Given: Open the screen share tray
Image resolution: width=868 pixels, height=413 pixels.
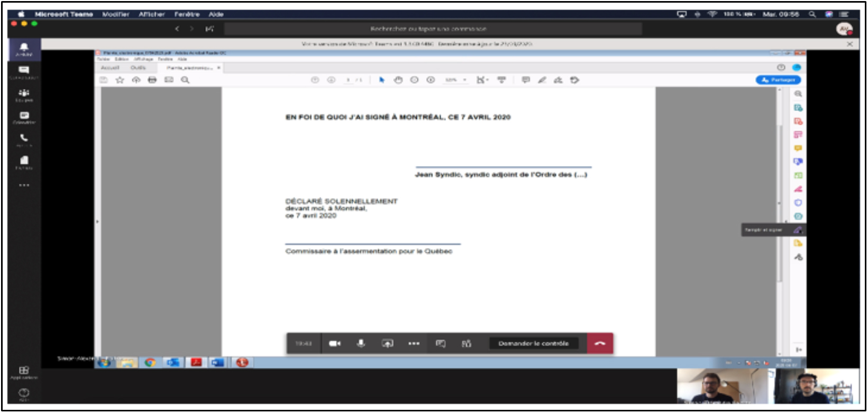Looking at the screenshot, I should pyautogui.click(x=388, y=344).
